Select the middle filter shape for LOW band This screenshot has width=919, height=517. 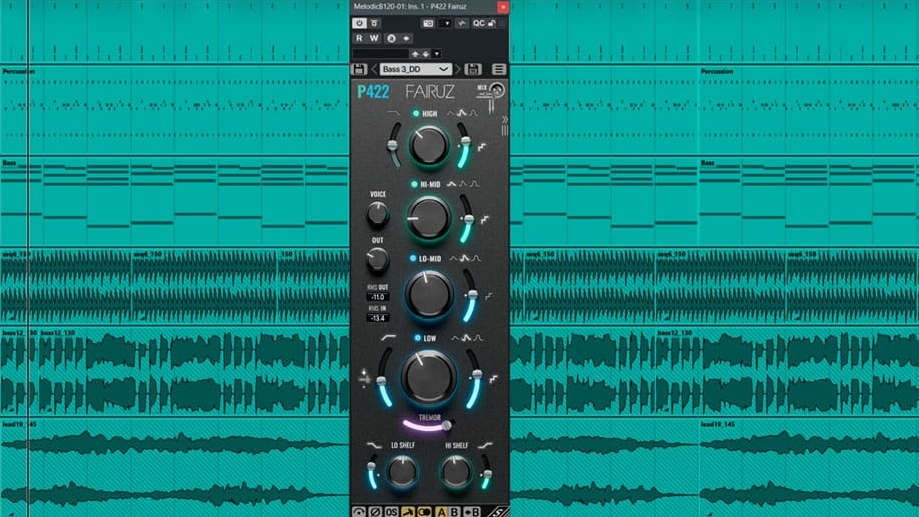point(467,338)
